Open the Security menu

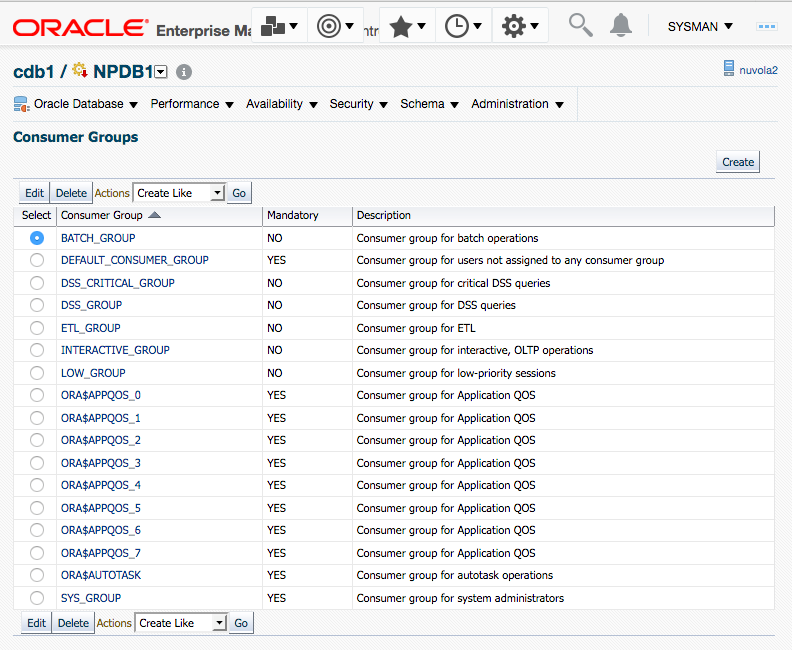(x=358, y=104)
